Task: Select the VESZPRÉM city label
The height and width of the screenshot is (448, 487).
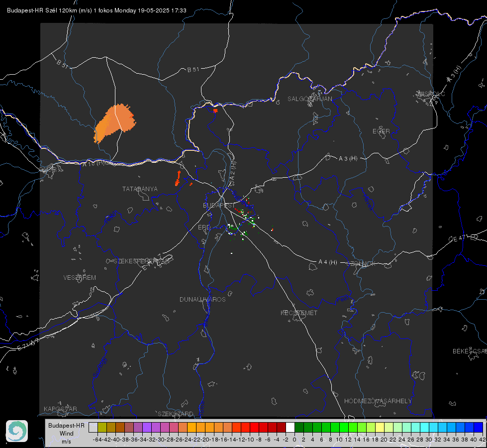Action: (80, 277)
